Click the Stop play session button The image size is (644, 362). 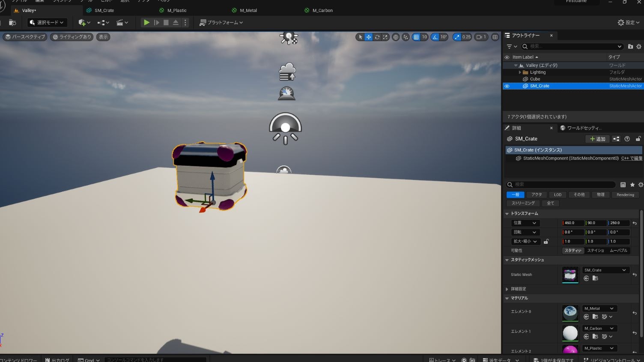click(166, 22)
